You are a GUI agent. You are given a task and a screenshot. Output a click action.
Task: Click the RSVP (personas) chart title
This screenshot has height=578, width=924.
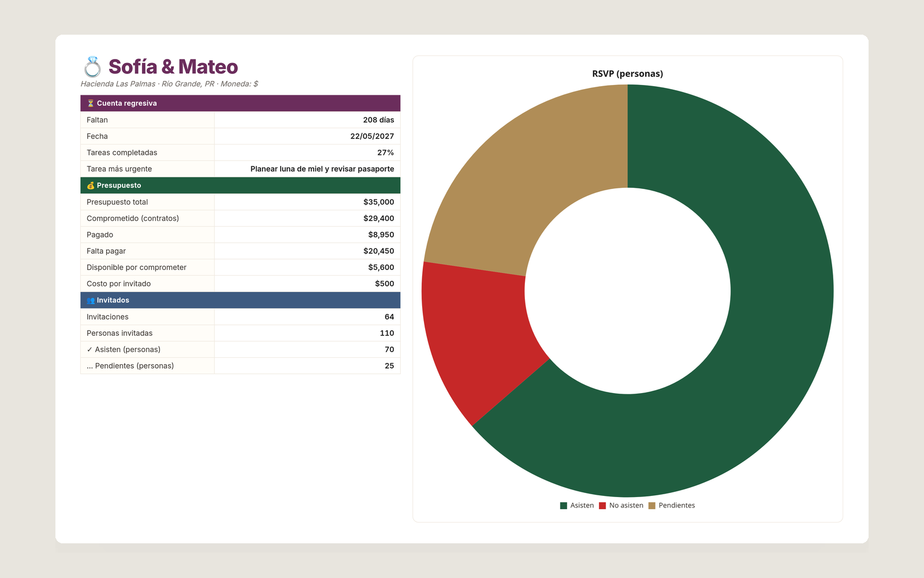point(628,74)
